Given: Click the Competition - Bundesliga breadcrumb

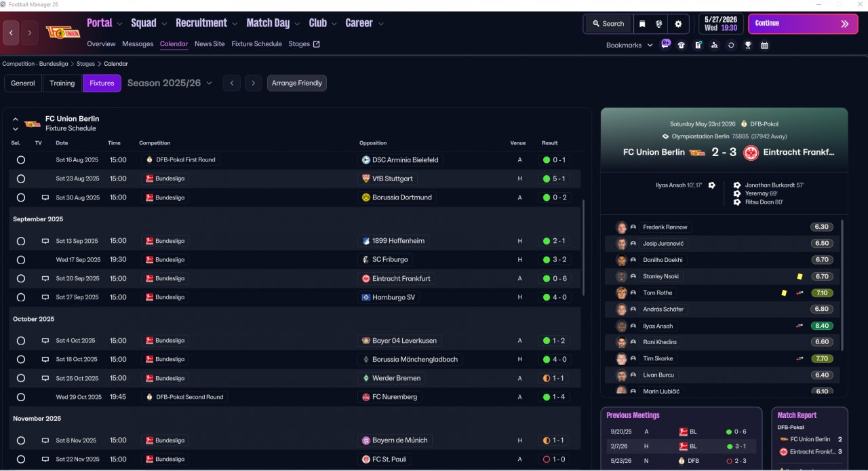Looking at the screenshot, I should pyautogui.click(x=35, y=64).
